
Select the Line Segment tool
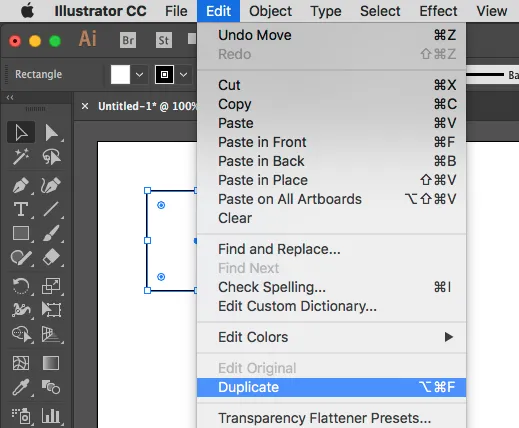coord(51,209)
